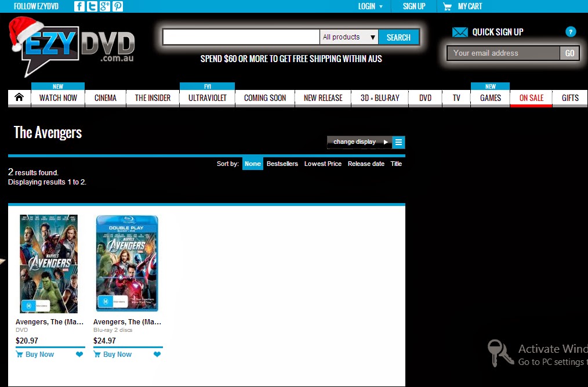
Task: Open the Ultraviolet menu
Action: (208, 98)
